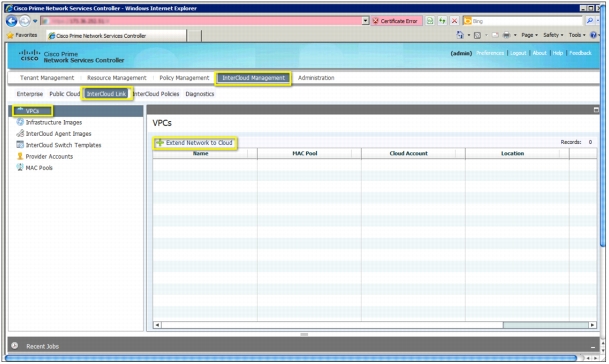Sort table by Location column header

coord(513,153)
